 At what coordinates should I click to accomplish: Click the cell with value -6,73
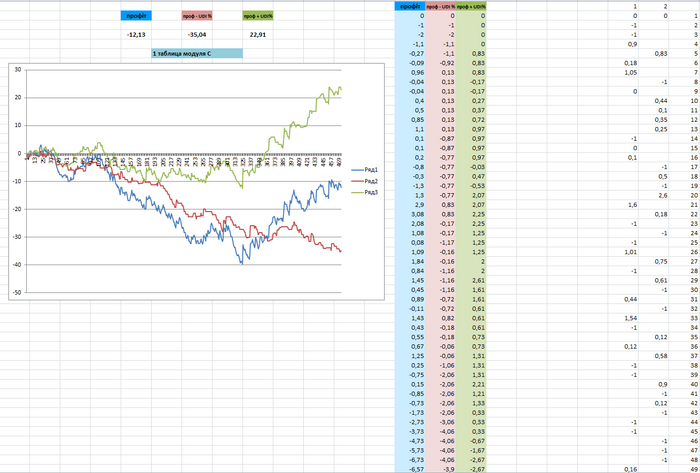point(410,460)
